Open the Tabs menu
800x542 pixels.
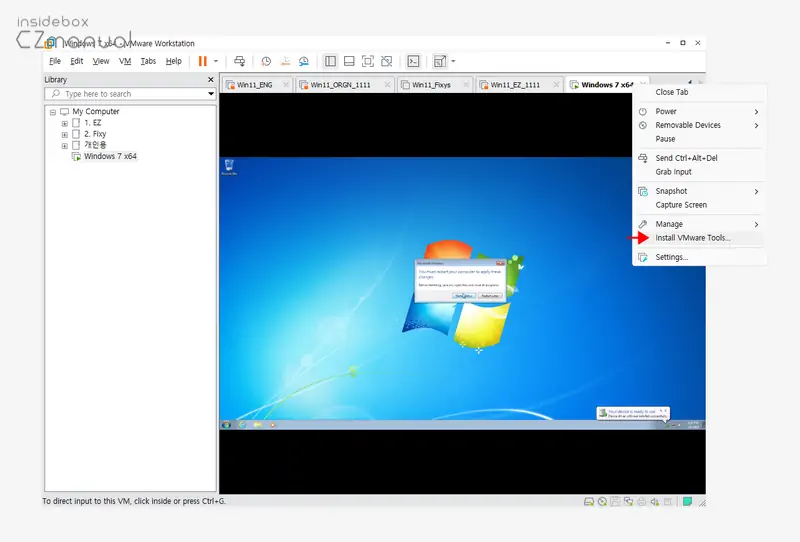click(148, 61)
